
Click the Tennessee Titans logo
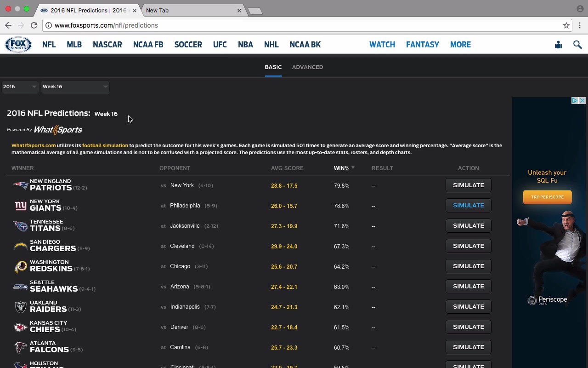[20, 226]
